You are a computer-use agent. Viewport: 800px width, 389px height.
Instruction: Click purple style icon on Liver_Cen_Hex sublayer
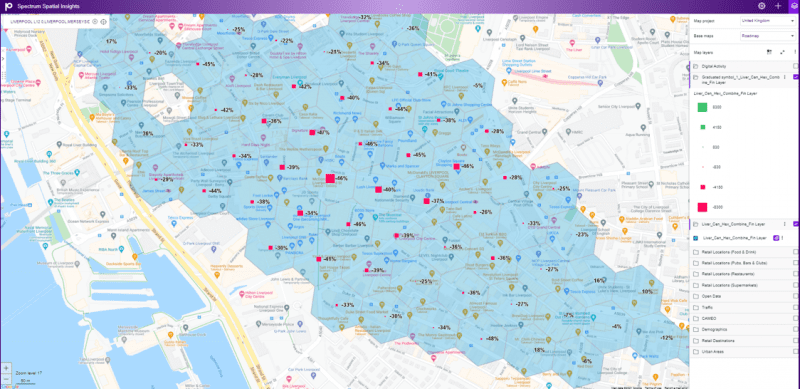click(x=776, y=238)
